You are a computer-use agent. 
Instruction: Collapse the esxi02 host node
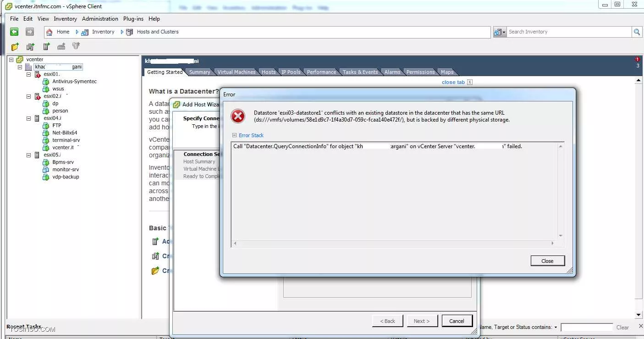click(28, 96)
